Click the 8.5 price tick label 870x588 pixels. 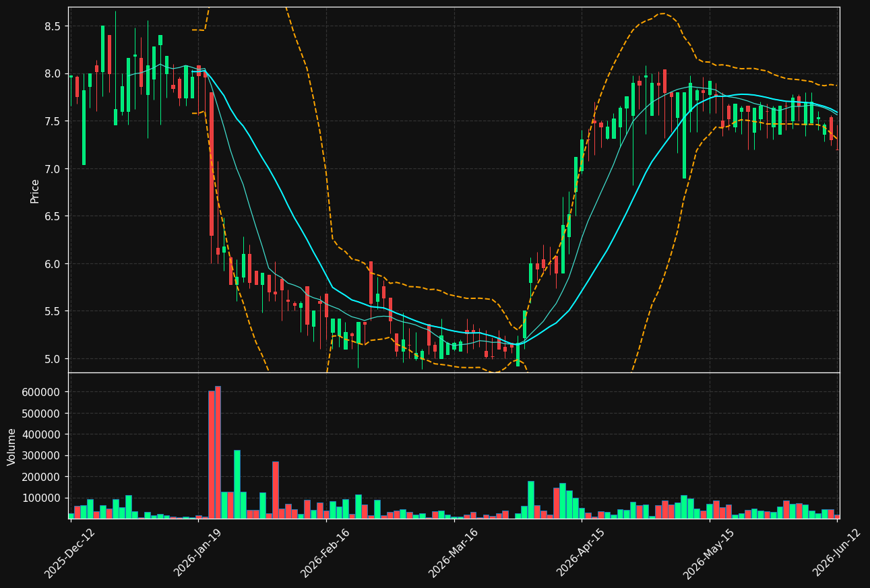52,26
